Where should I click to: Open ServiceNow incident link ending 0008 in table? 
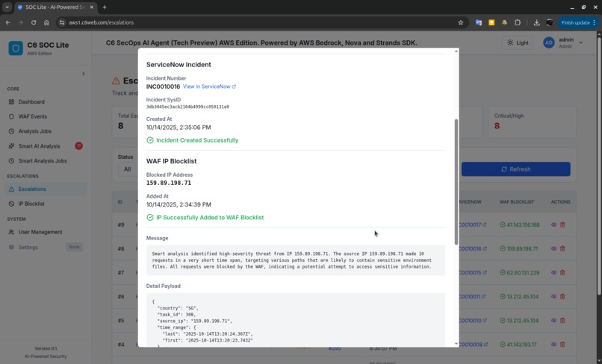tap(474, 345)
